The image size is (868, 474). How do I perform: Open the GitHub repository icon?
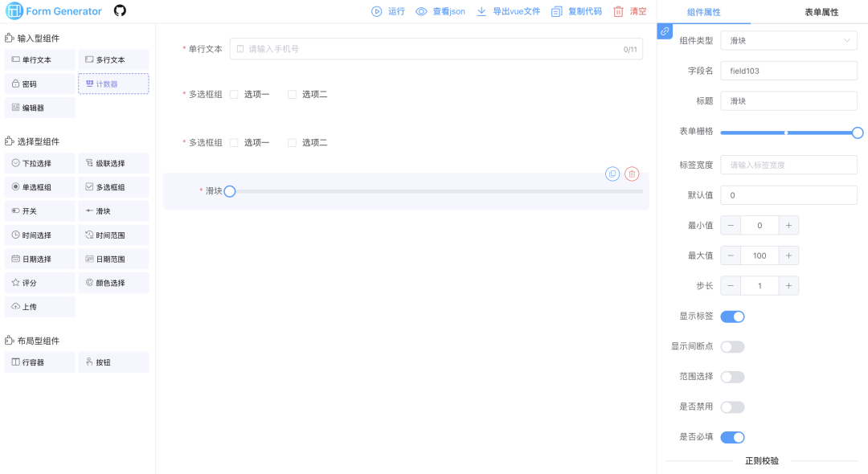point(119,11)
